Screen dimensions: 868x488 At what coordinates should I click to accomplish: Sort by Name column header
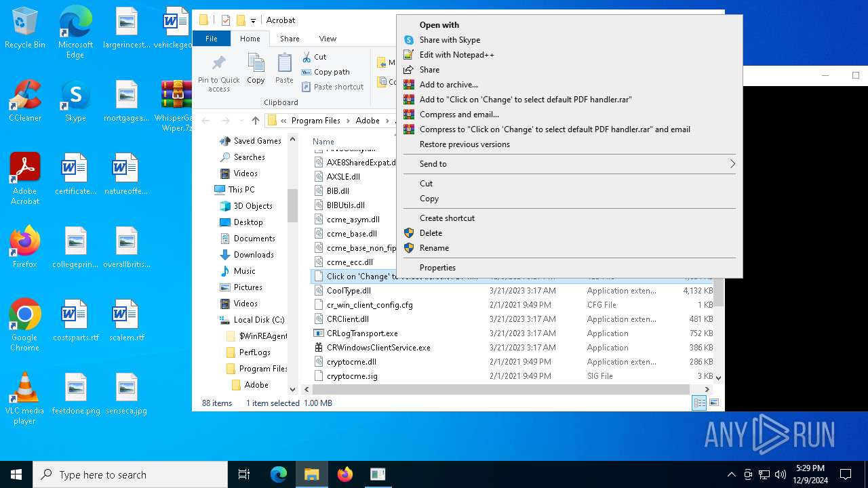[x=323, y=142]
